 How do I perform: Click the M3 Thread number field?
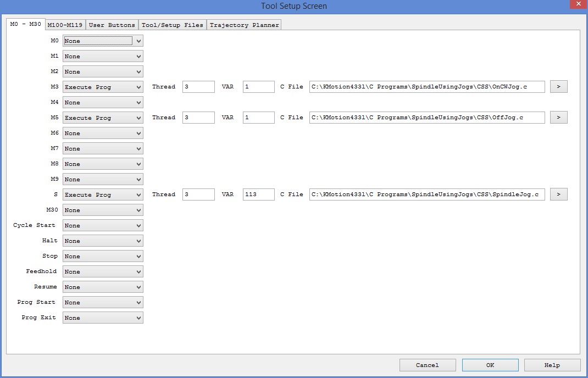[x=198, y=87]
